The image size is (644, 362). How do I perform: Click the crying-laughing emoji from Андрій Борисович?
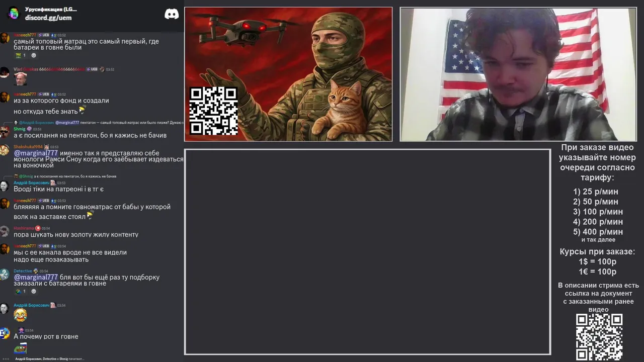coord(20,315)
